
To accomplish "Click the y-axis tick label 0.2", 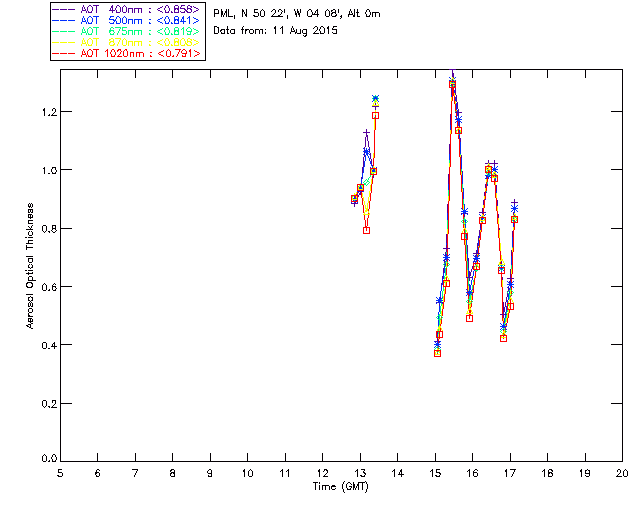I will 49,403.
